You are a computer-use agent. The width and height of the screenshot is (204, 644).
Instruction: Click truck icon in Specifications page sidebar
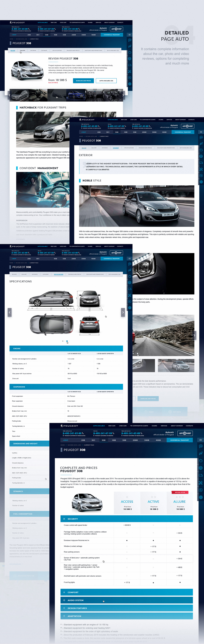pos(130,289)
